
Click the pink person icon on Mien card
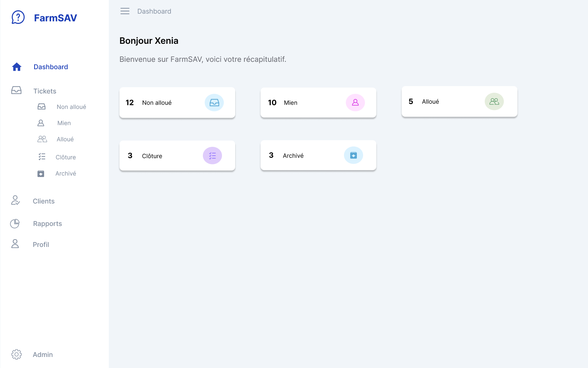(355, 103)
